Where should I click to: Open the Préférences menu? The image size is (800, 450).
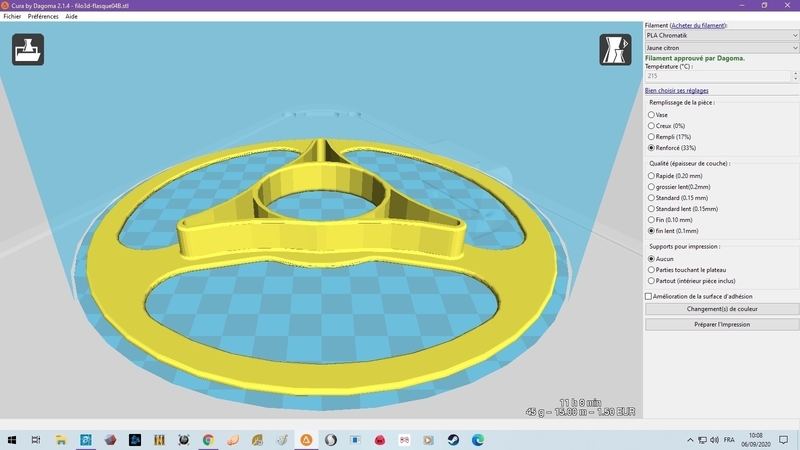coord(43,16)
